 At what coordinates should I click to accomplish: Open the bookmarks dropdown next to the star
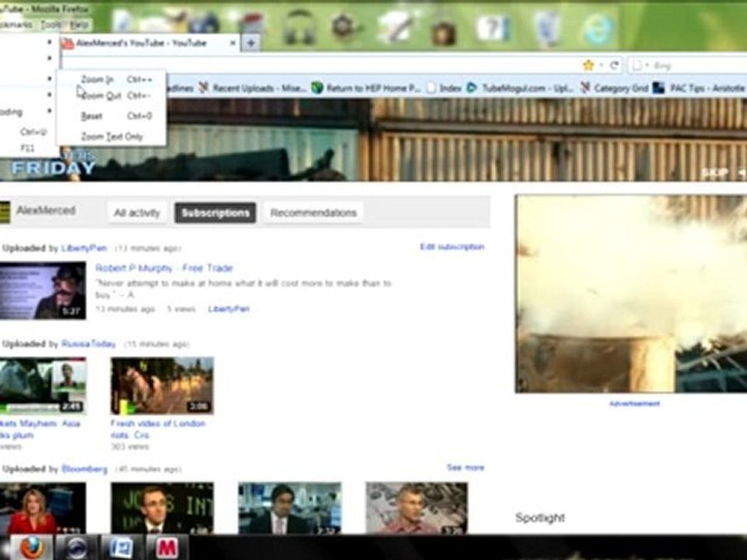coord(601,65)
